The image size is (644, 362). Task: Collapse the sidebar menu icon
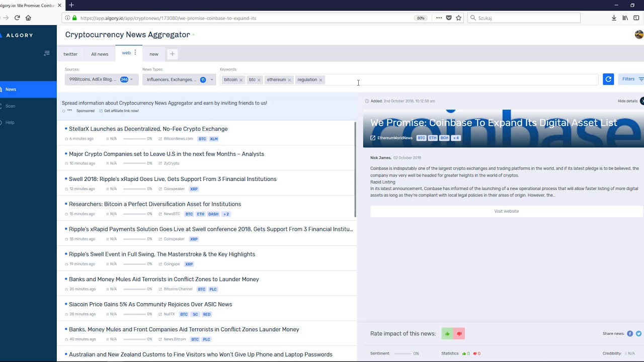(47, 53)
